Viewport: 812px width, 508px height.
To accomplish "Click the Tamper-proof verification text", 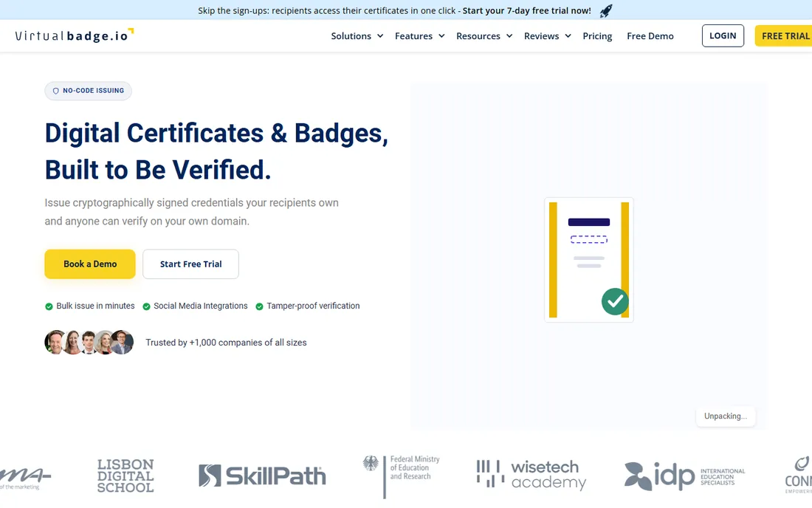I will tap(313, 306).
